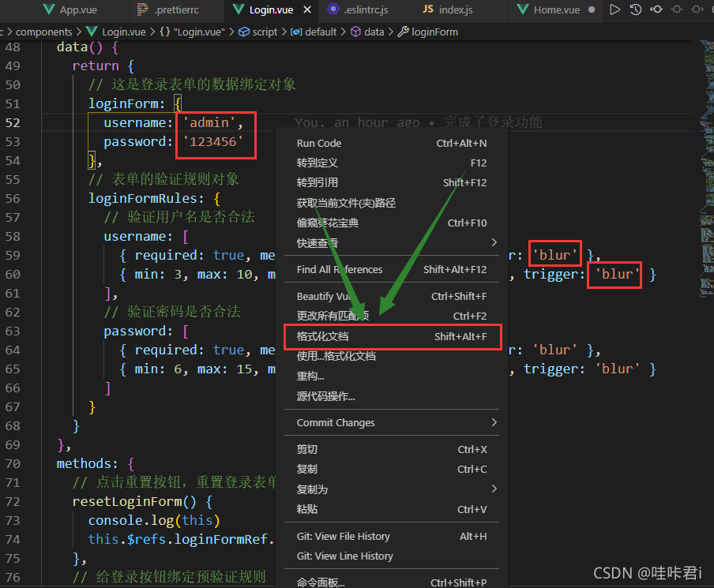
Task: Expand 复制为 submenu
Action: pyautogui.click(x=392, y=489)
